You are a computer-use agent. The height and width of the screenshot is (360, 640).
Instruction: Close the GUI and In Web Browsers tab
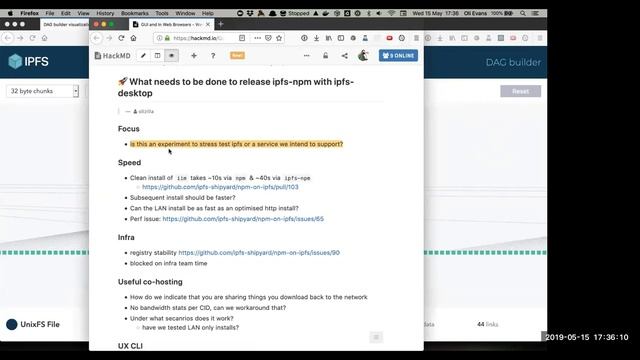pos(208,24)
